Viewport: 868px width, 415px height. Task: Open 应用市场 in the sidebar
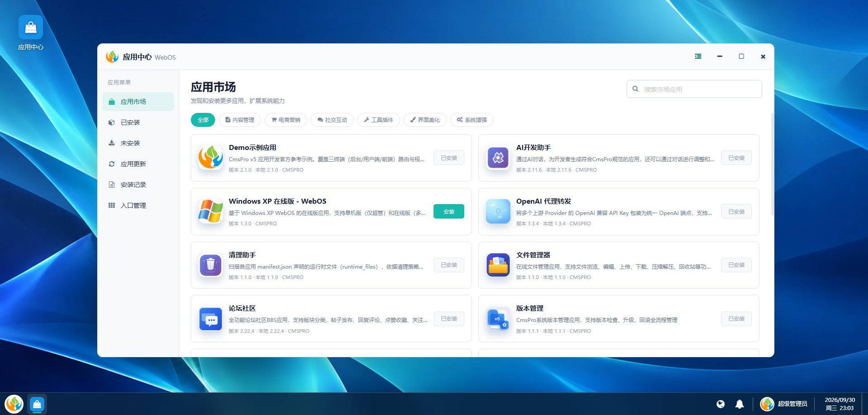(138, 102)
